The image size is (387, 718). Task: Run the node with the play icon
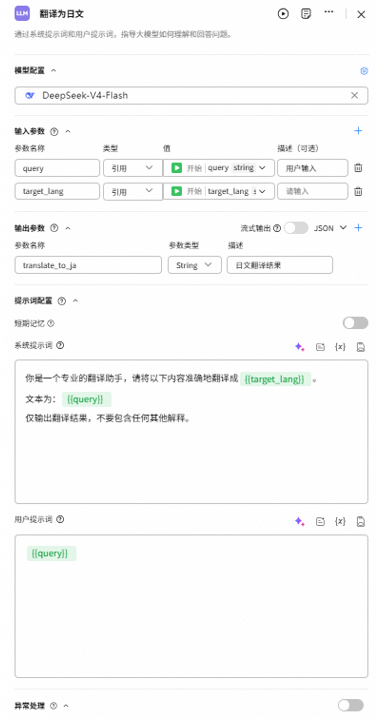coord(283,14)
